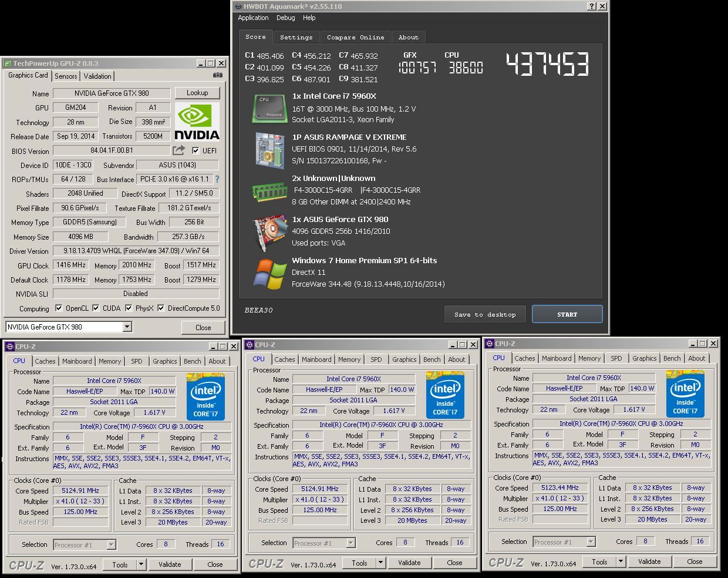Click the CPU score value 38600

[x=466, y=68]
